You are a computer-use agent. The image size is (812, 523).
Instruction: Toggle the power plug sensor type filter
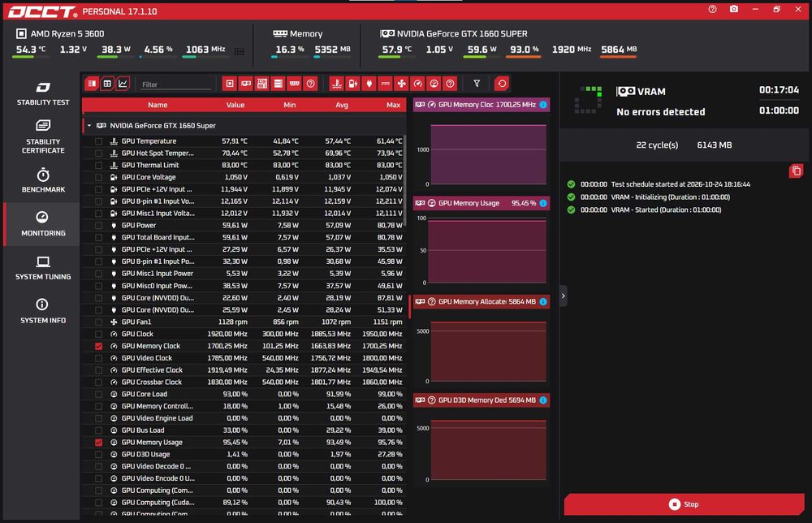[x=369, y=84]
